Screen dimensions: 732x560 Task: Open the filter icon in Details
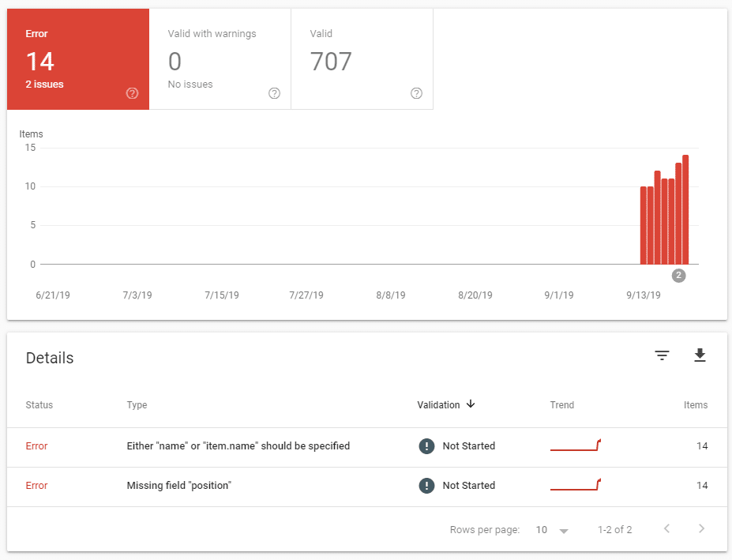pos(662,356)
